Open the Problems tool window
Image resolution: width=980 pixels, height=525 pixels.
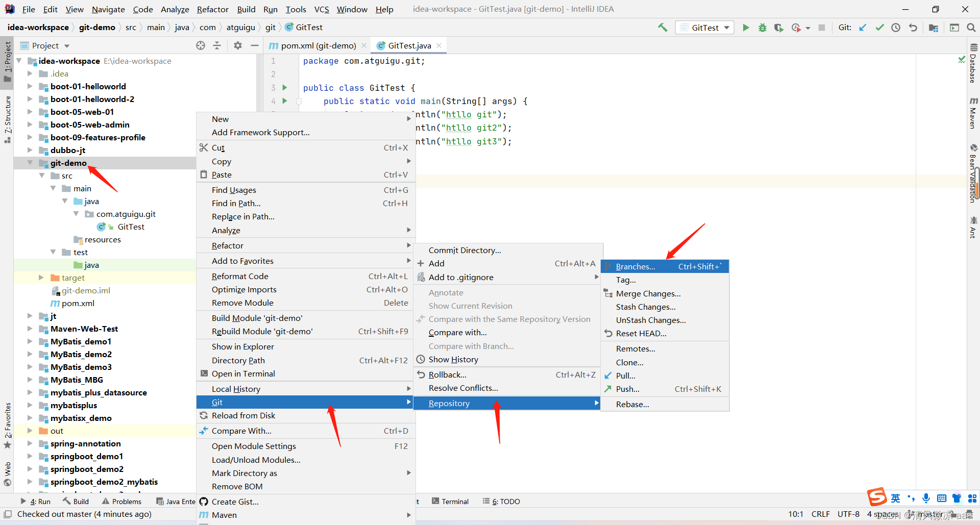[x=121, y=501]
